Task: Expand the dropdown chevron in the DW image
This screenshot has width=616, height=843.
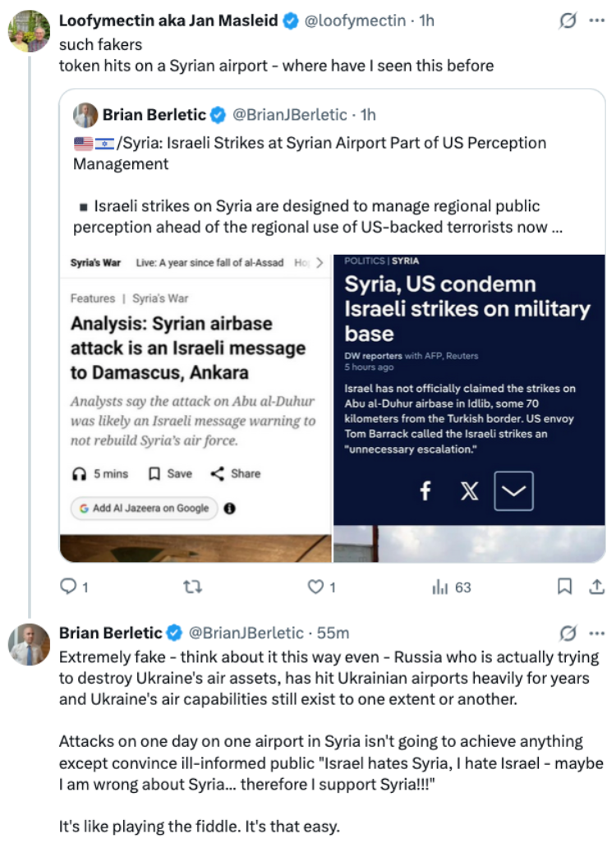Action: click(x=513, y=491)
